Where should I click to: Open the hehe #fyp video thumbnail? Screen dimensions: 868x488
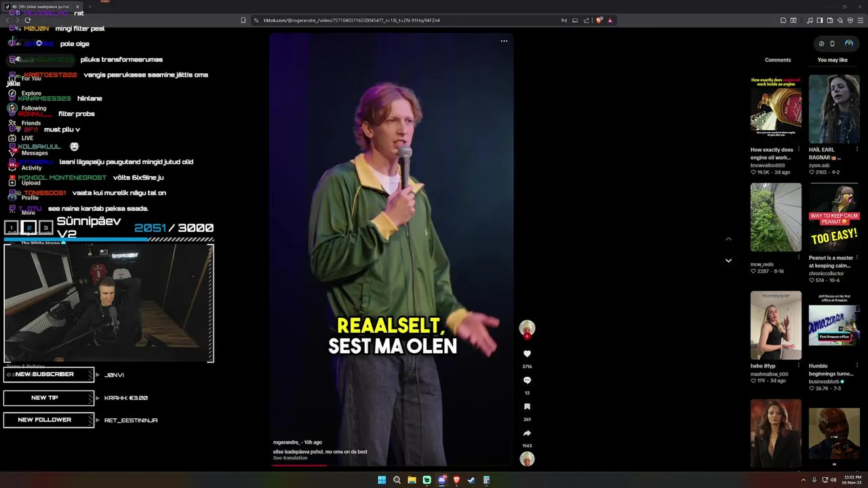[x=776, y=325]
